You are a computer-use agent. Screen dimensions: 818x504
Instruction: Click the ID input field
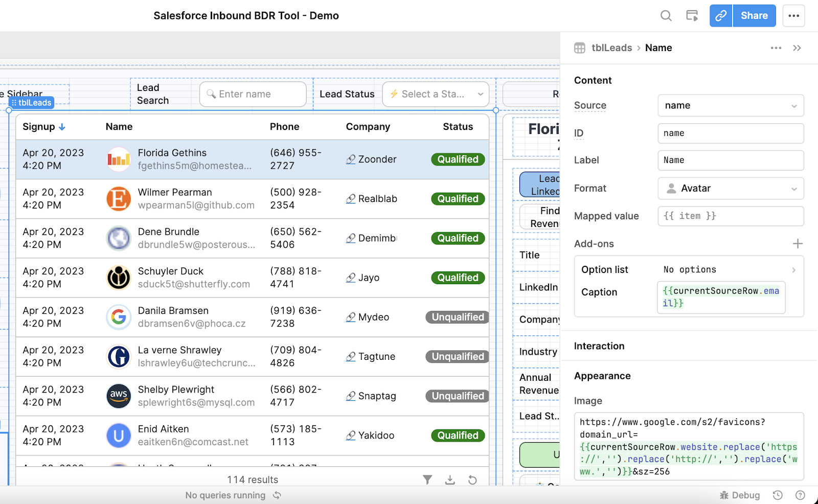pyautogui.click(x=731, y=133)
